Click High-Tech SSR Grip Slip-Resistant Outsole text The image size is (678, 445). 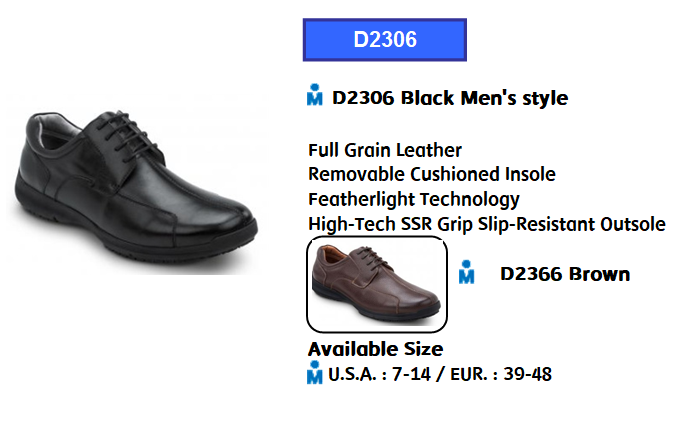(486, 224)
